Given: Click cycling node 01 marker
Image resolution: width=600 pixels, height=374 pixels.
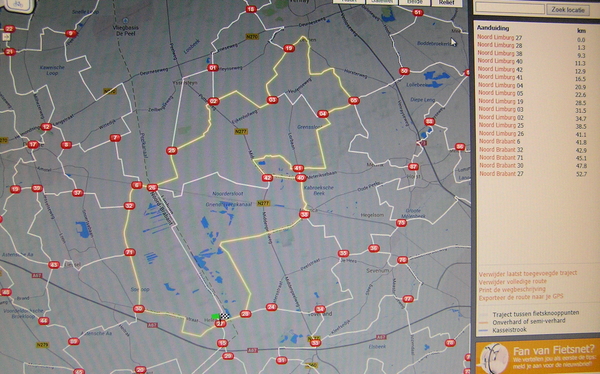Looking at the screenshot, I should [213, 68].
